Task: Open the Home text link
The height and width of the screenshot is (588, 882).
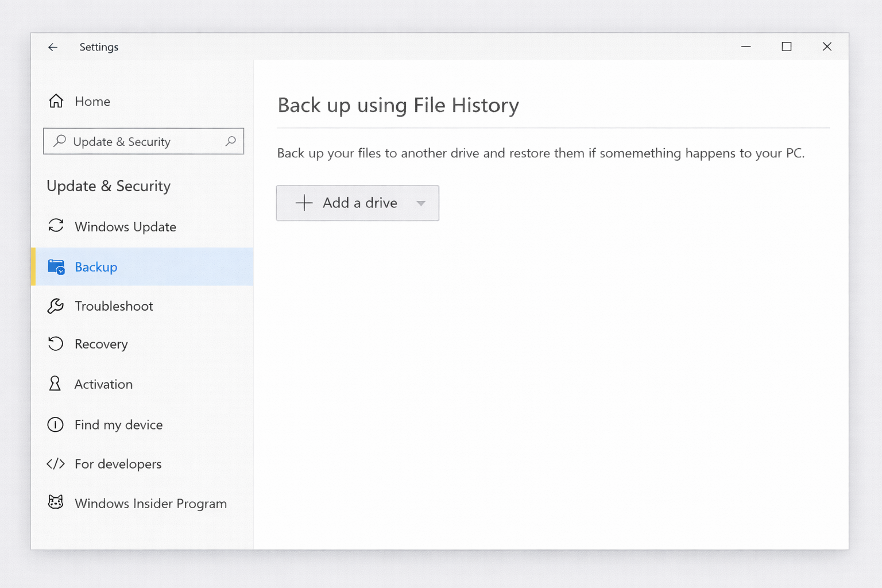Action: point(92,102)
